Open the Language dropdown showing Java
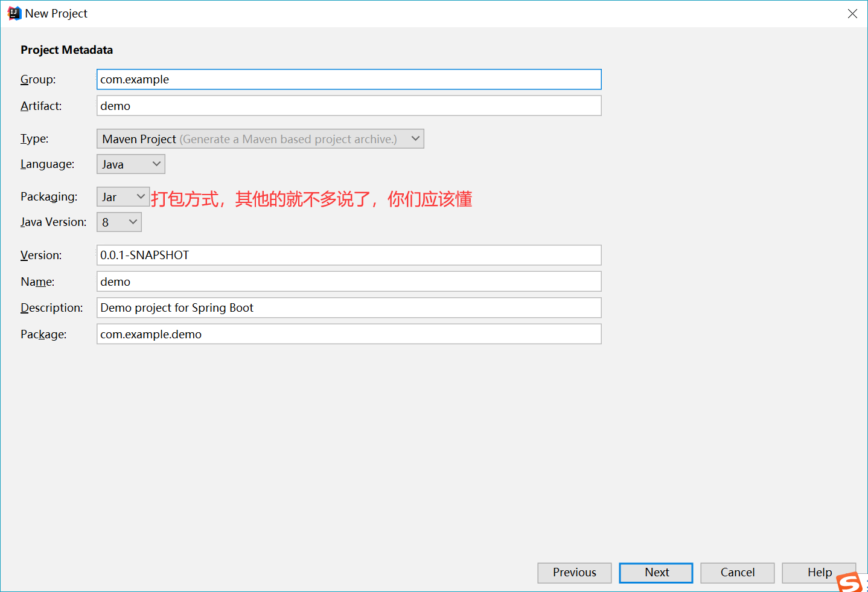The height and width of the screenshot is (592, 868). 131,164
